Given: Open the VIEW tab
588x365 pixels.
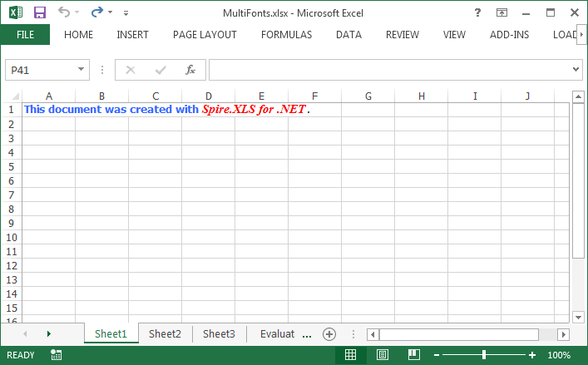Looking at the screenshot, I should [454, 34].
